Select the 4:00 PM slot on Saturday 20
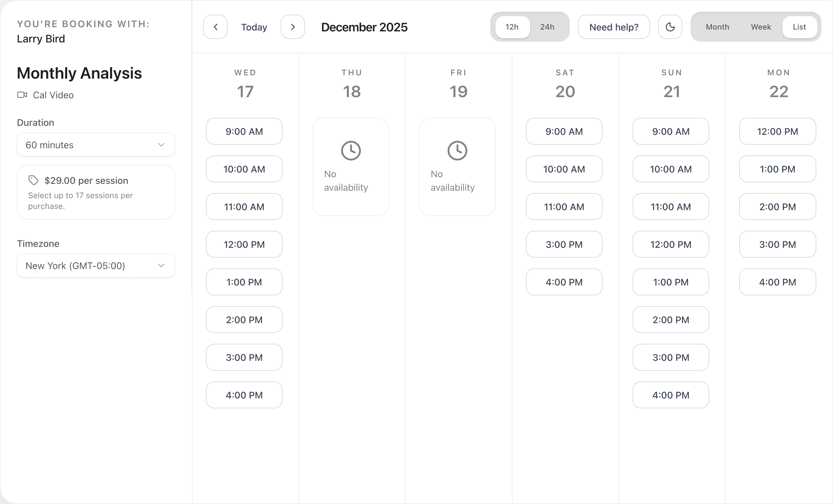Image resolution: width=833 pixels, height=504 pixels. (564, 282)
